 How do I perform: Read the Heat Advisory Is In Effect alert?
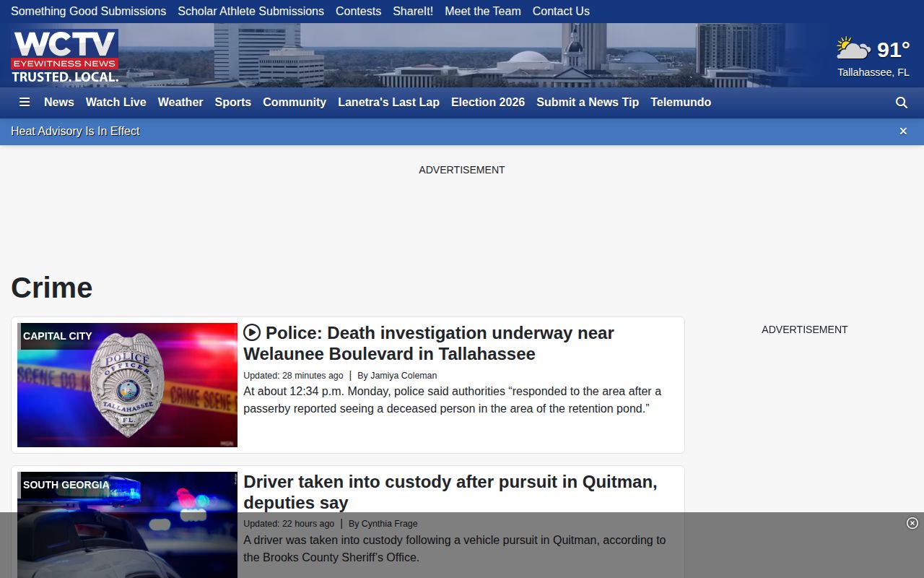75,131
